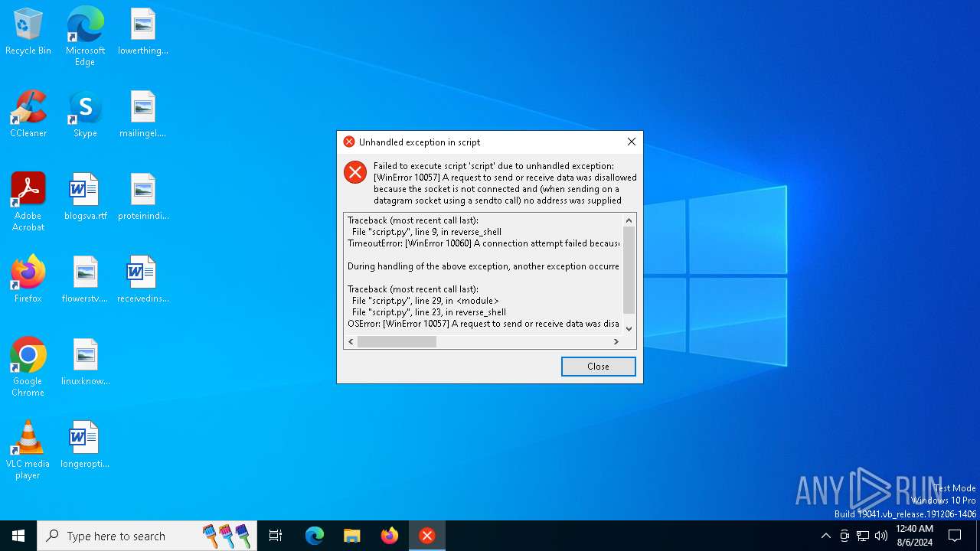Open the network status tray icon
This screenshot has height=551, width=980.
pos(863,536)
